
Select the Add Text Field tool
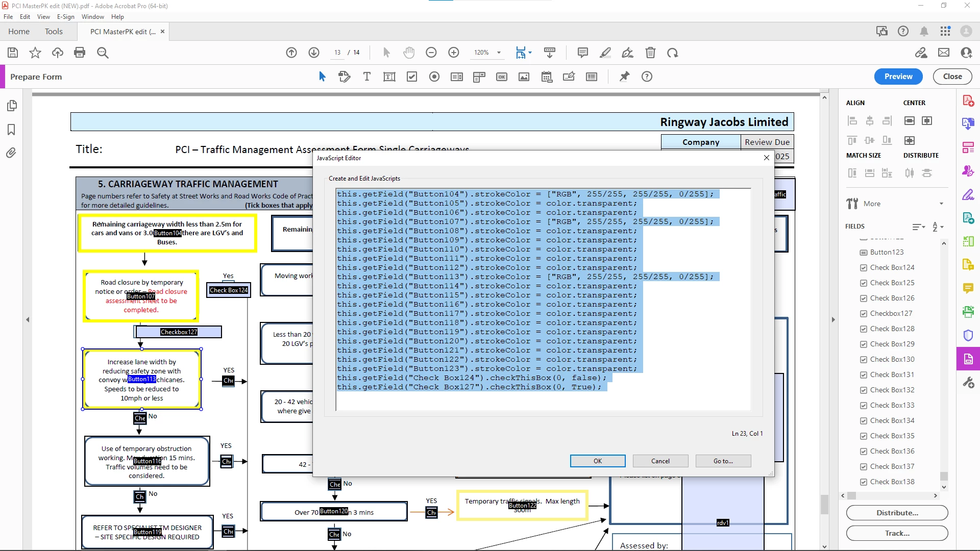click(389, 77)
